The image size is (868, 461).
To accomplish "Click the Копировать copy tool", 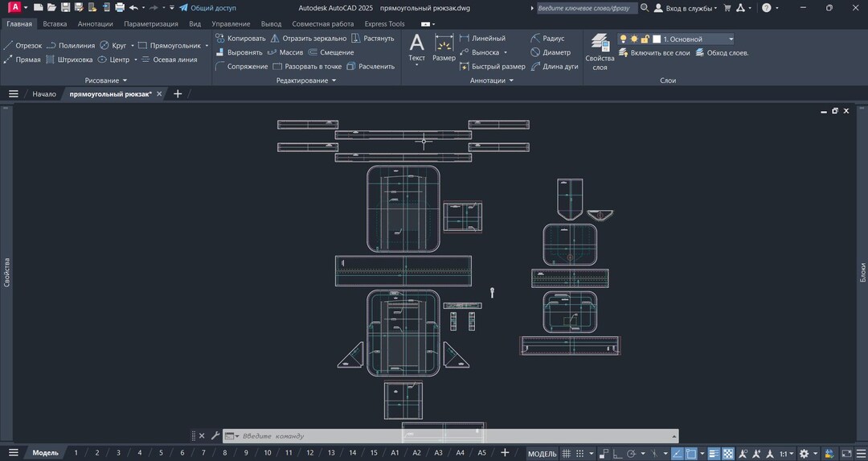I will [241, 39].
